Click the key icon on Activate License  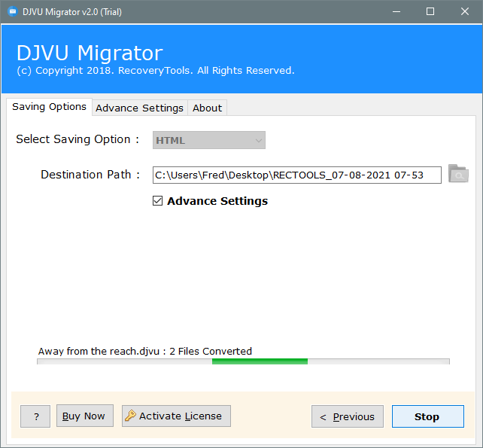(130, 416)
